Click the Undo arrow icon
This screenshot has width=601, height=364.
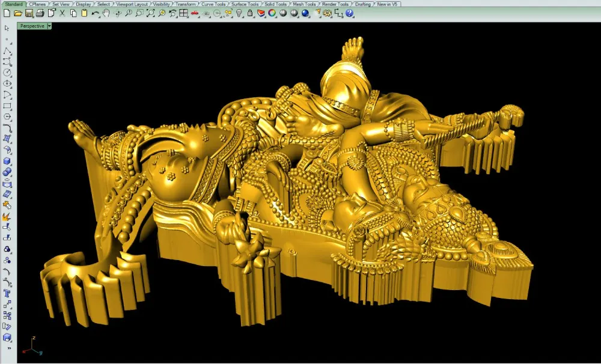point(95,13)
